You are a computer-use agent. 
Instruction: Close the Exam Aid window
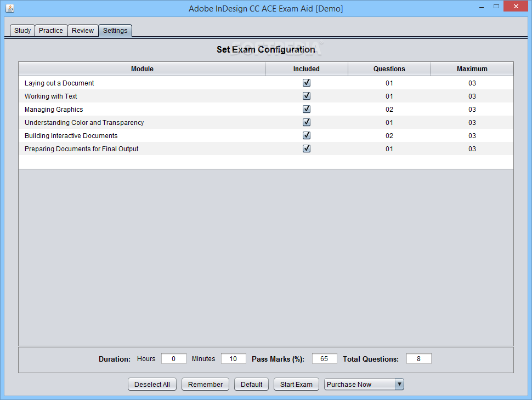point(516,6)
